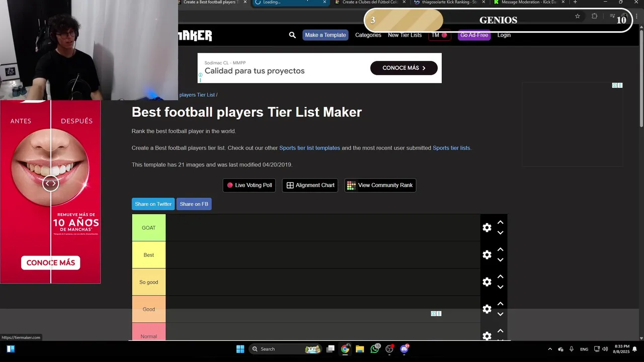
Task: Close the Loading tab
Action: 325,2
